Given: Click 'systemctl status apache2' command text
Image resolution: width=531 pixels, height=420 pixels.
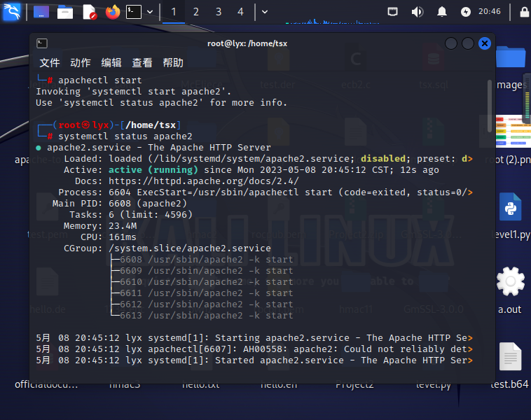Looking at the screenshot, I should (x=125, y=136).
